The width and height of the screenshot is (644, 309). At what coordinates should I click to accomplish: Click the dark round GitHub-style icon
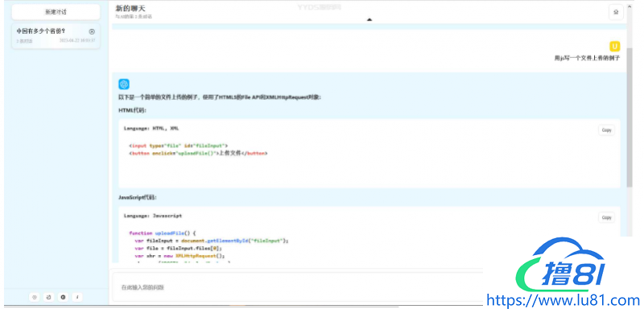[x=63, y=297]
